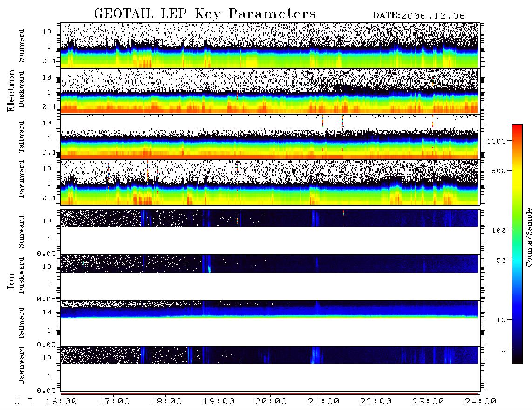Click the vertical 'Ion' group label
The image size is (532, 410).
(11, 280)
